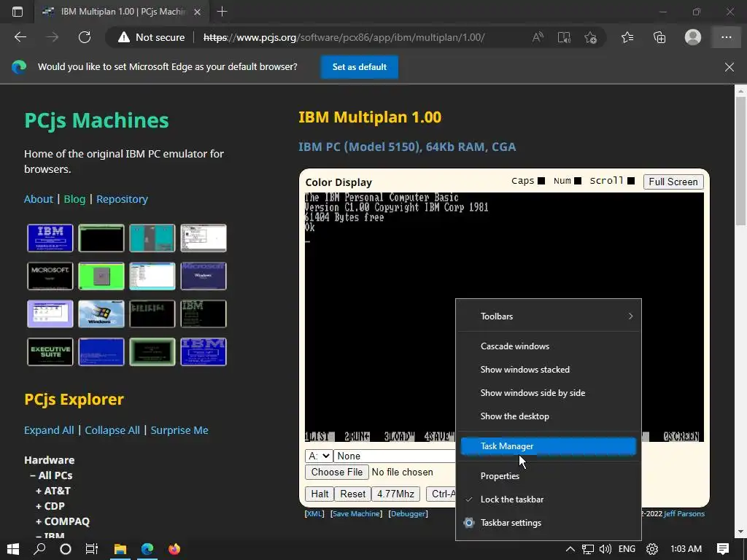Open Taskbar settings
This screenshot has width=747, height=560.
[549, 523]
